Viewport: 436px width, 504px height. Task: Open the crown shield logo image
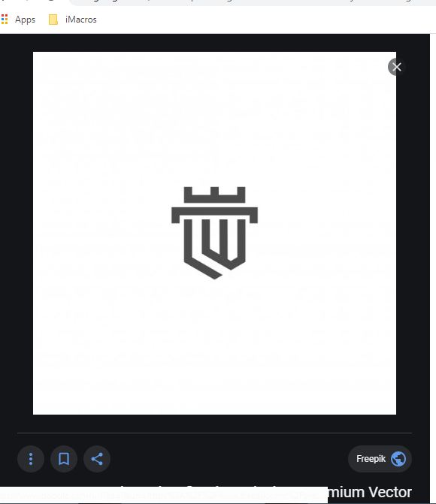pyautogui.click(x=215, y=233)
